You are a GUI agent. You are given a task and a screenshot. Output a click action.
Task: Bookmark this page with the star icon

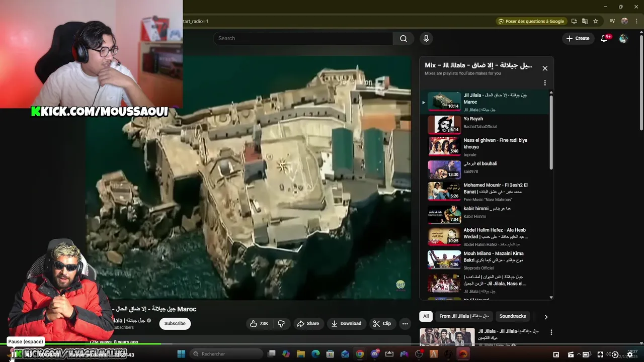pyautogui.click(x=596, y=21)
